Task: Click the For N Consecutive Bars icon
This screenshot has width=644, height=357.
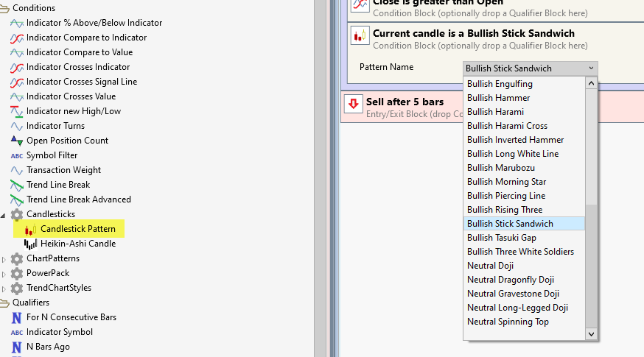Action: point(16,317)
